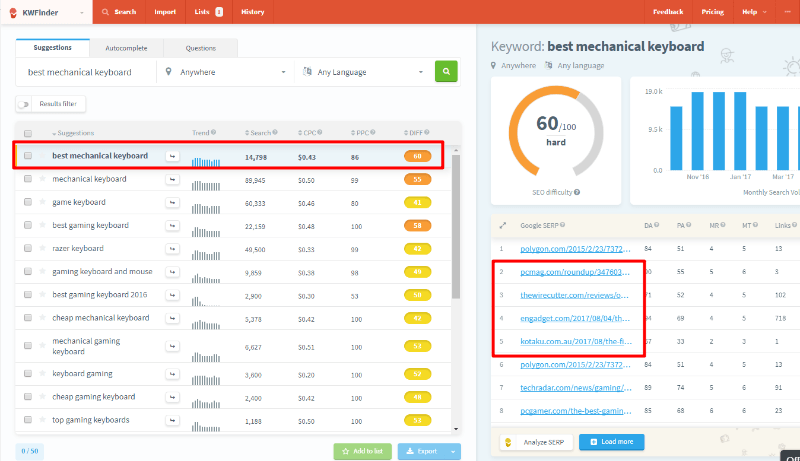Click the arrow icon next to game keyboard
800x461 pixels.
coord(172,202)
